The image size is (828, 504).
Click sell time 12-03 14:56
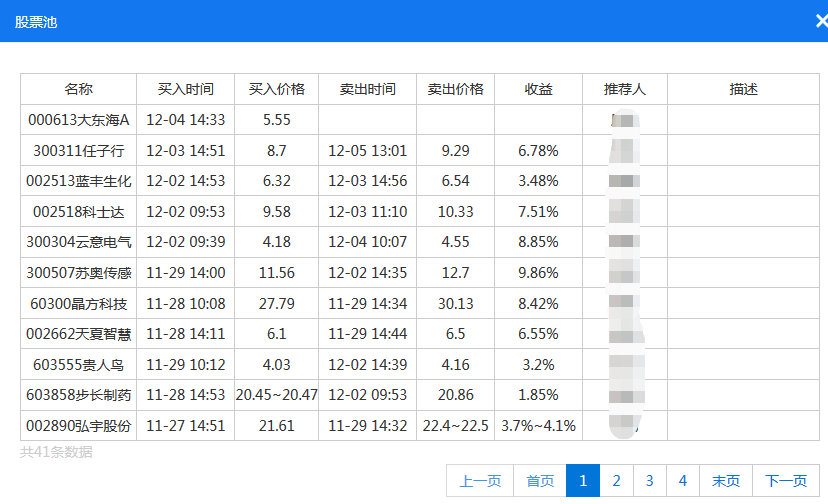pos(368,181)
